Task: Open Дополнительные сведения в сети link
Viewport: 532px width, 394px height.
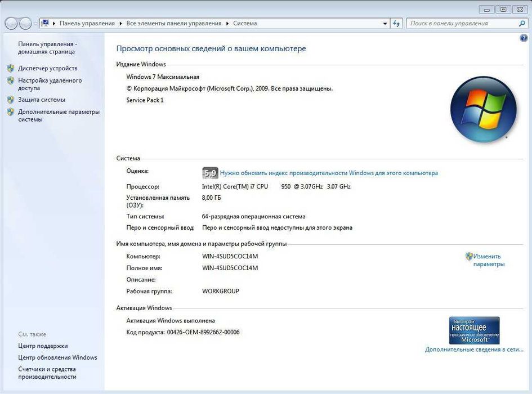Action: click(x=474, y=350)
